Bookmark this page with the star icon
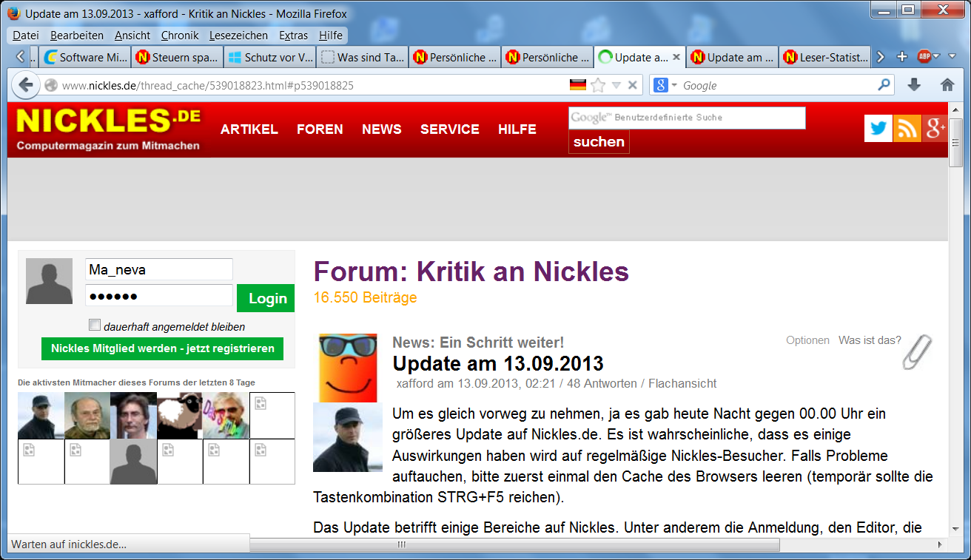This screenshot has height=560, width=971. coord(598,85)
